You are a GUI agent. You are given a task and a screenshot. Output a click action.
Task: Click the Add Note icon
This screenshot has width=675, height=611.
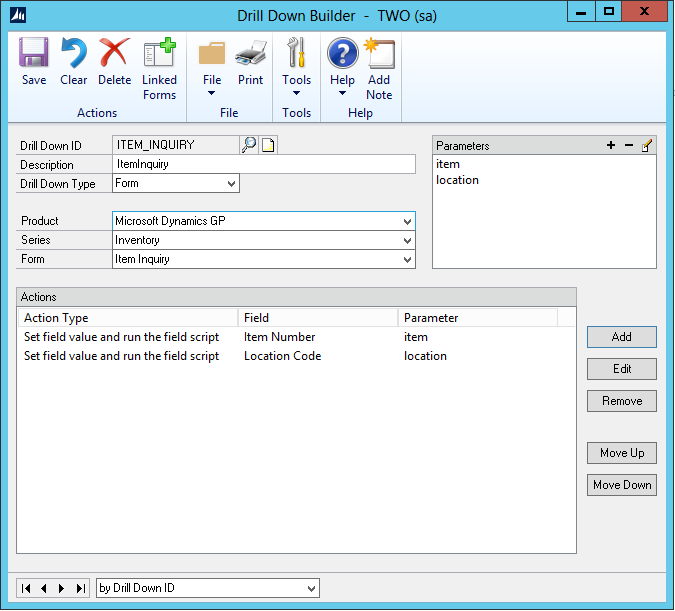tap(379, 53)
